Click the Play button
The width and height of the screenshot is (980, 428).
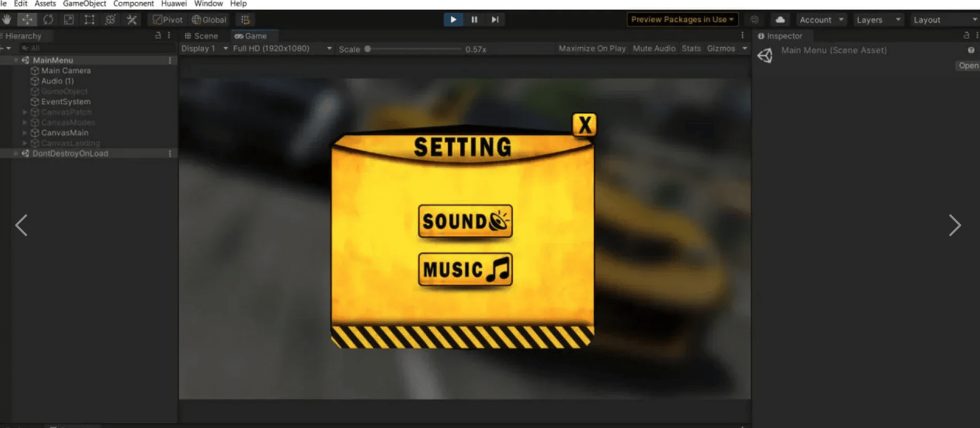pyautogui.click(x=453, y=20)
